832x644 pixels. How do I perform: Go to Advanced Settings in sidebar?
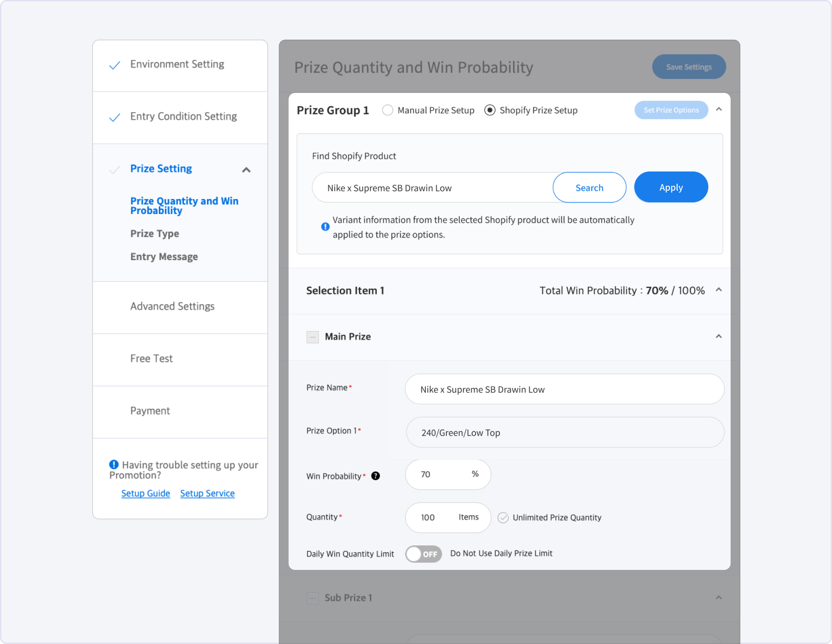(172, 306)
